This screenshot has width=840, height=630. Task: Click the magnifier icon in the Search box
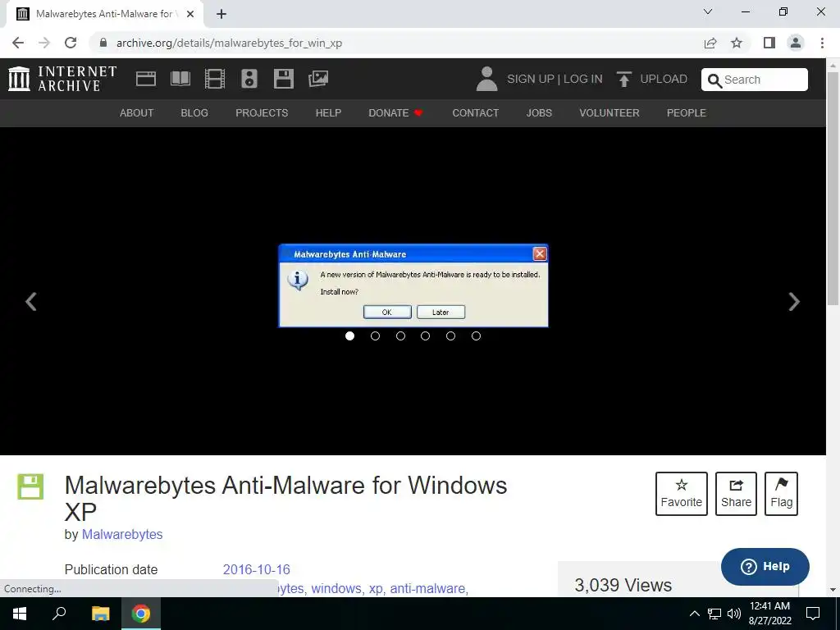point(714,80)
